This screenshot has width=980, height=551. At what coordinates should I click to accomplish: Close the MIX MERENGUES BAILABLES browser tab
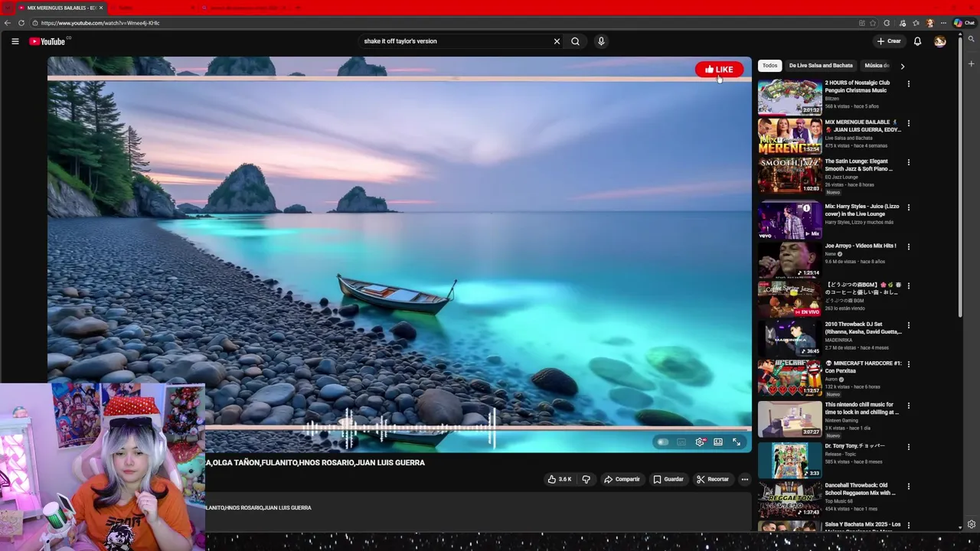pyautogui.click(x=100, y=8)
